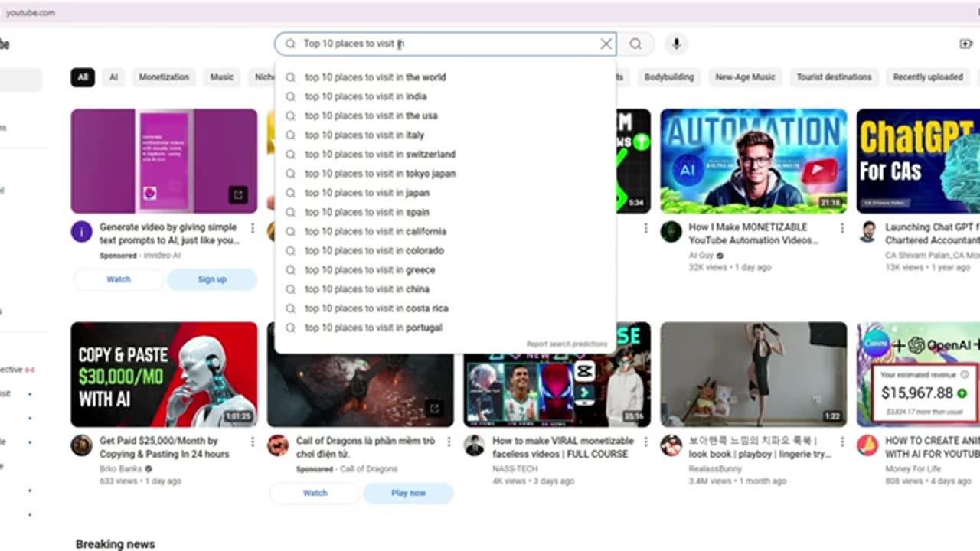Open RealassBunny channel avatar
Image resolution: width=980 pixels, height=551 pixels.
click(x=671, y=445)
